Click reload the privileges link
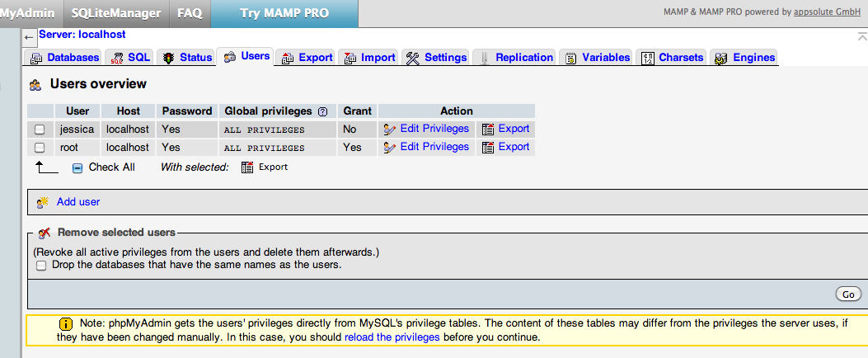Screen dimensions: 868x358 tap(392, 337)
